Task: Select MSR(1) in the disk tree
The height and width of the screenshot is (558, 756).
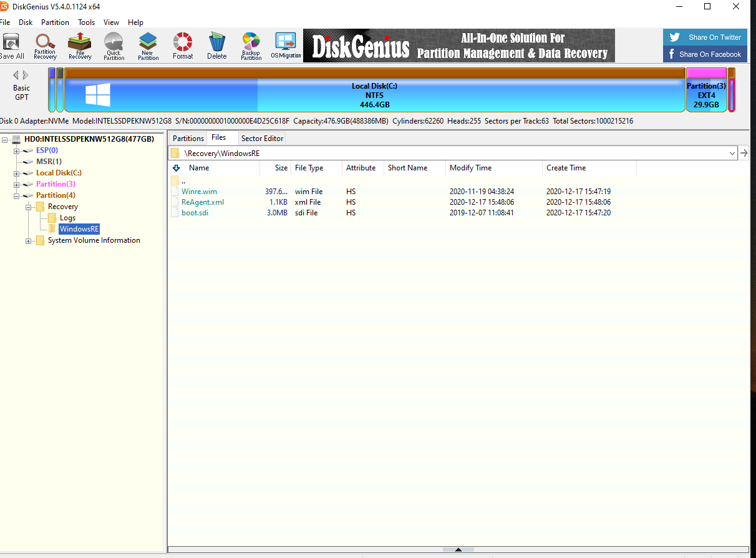Action: 49,162
